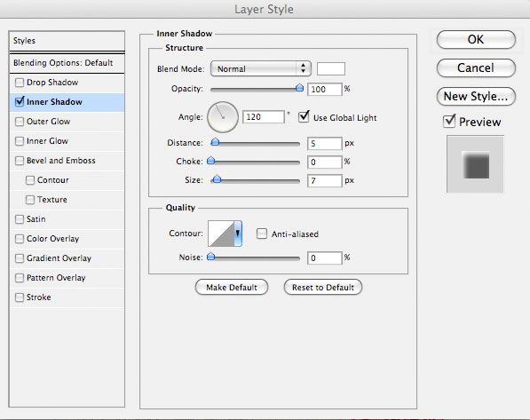The width and height of the screenshot is (530, 420).
Task: Tick the Color Overlay checkbox
Action: [20, 239]
